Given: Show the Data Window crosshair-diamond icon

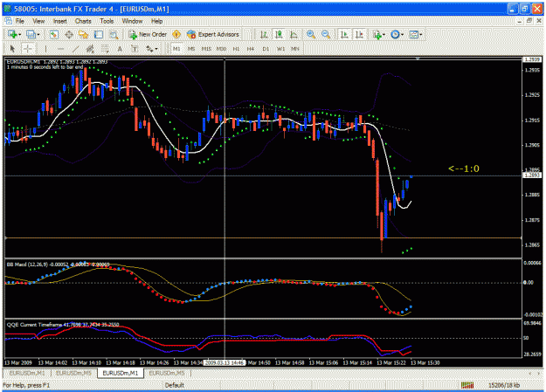Looking at the screenshot, I should coord(69,34).
